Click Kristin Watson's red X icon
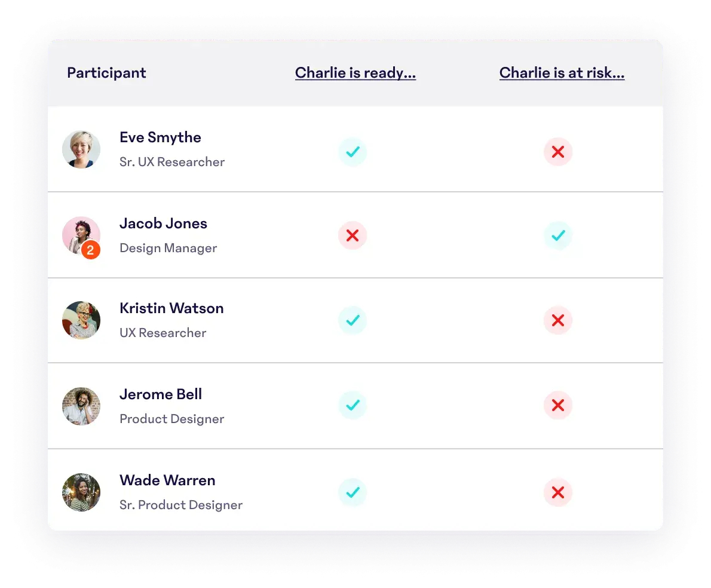711x588 pixels. (x=557, y=320)
